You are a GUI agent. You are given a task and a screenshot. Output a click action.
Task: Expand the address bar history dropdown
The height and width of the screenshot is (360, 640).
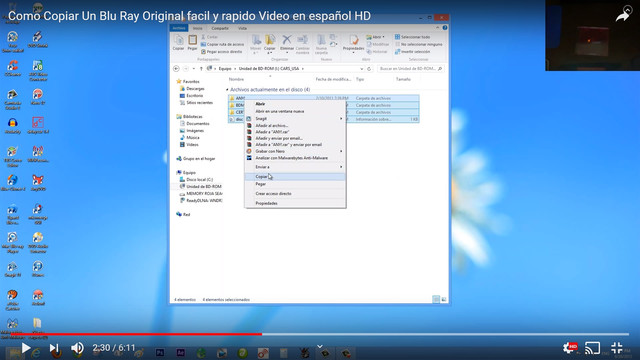pyautogui.click(x=362, y=69)
